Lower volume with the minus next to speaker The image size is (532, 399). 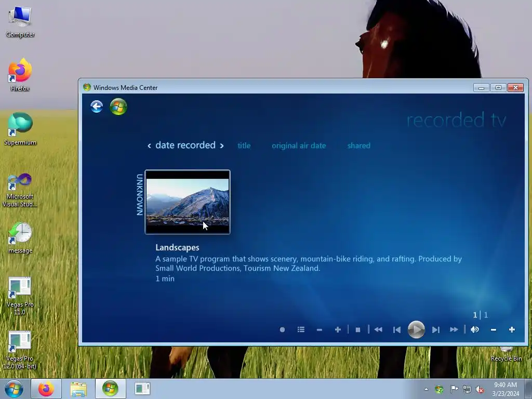pos(494,330)
